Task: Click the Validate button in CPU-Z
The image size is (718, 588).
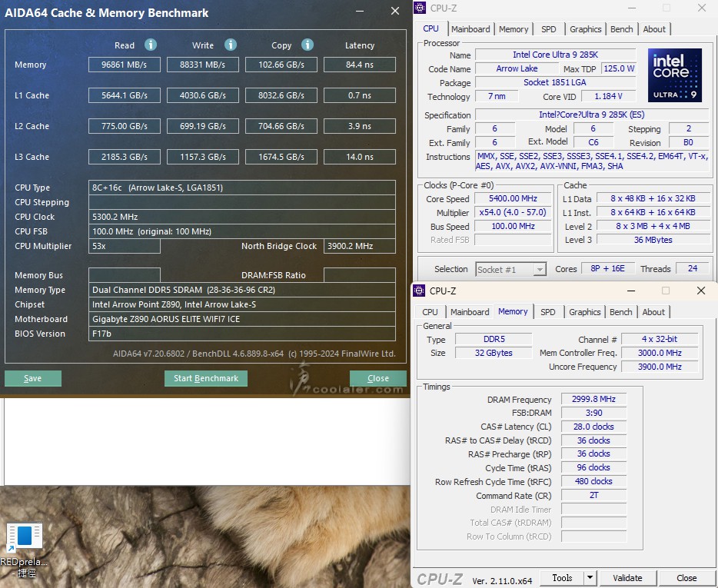Action: [x=628, y=578]
